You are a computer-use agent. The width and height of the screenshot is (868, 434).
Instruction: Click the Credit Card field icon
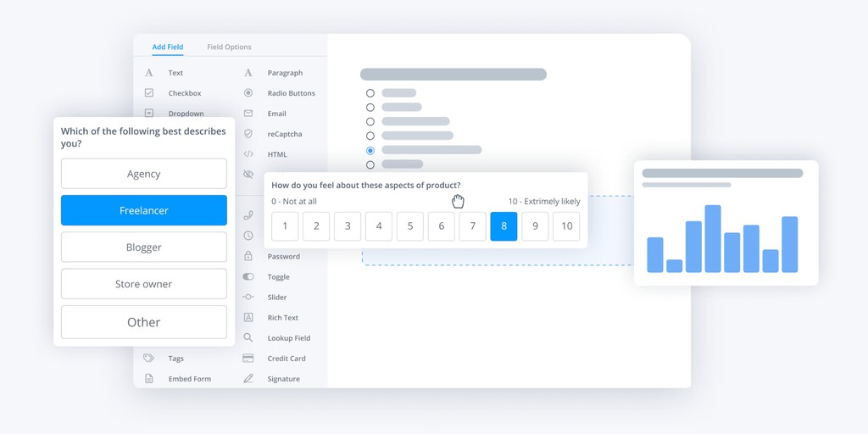tap(248, 359)
